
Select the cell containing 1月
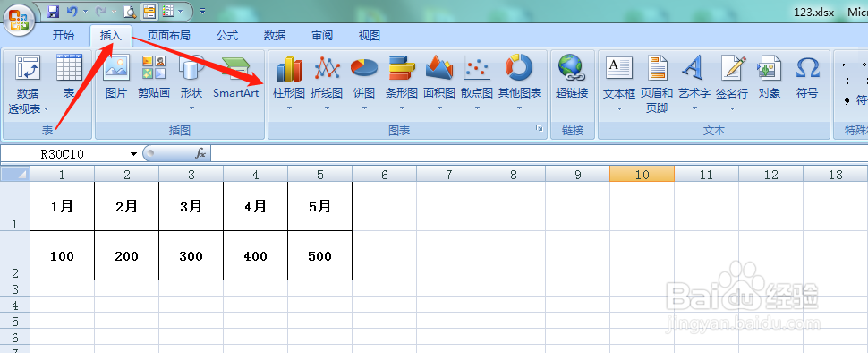coord(62,206)
